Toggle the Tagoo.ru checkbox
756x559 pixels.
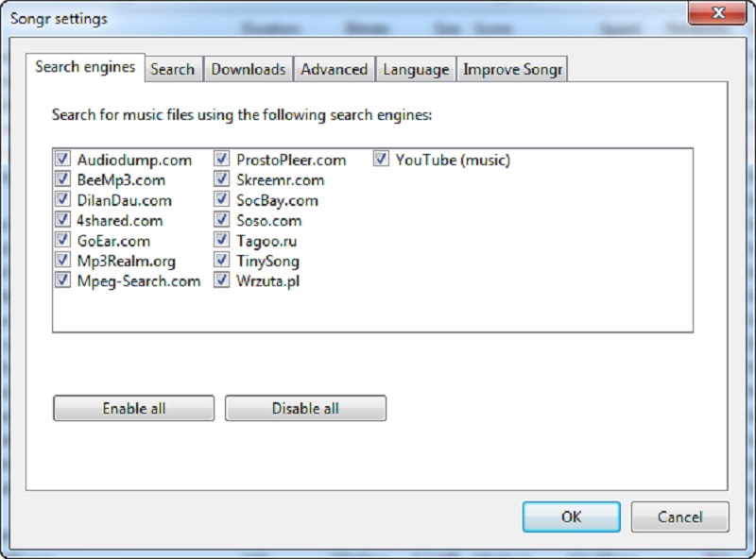221,240
